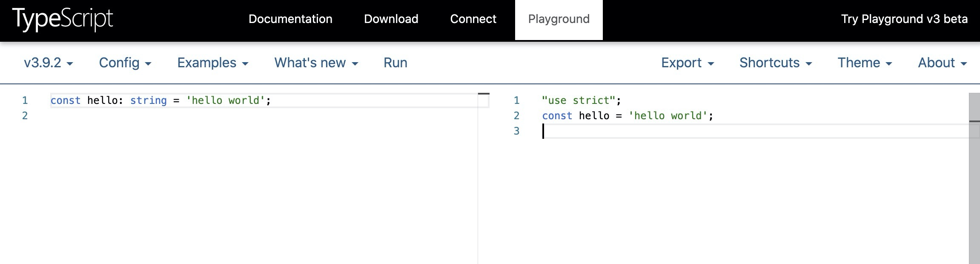
Task: Open the Documentation page
Action: point(290,19)
